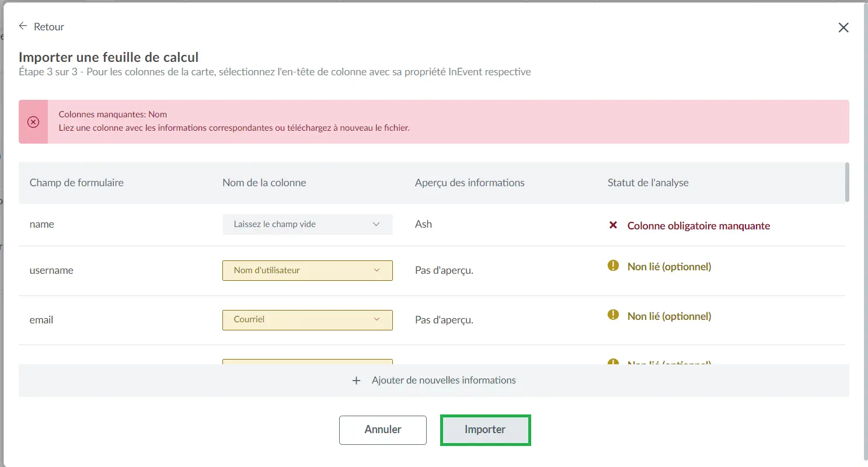868x467 pixels.
Task: Click the red error circle icon in alert
Action: (x=33, y=122)
